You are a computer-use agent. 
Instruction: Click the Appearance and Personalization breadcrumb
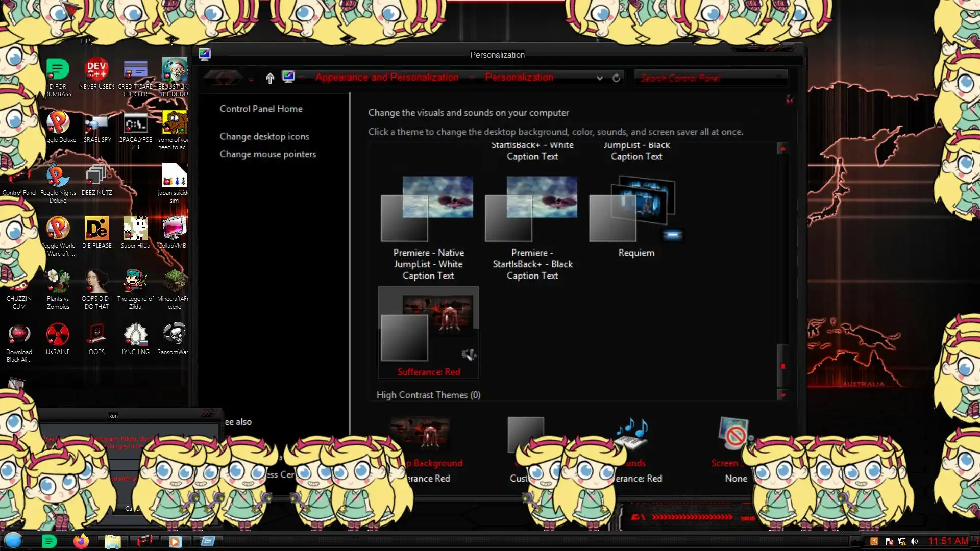tap(386, 78)
